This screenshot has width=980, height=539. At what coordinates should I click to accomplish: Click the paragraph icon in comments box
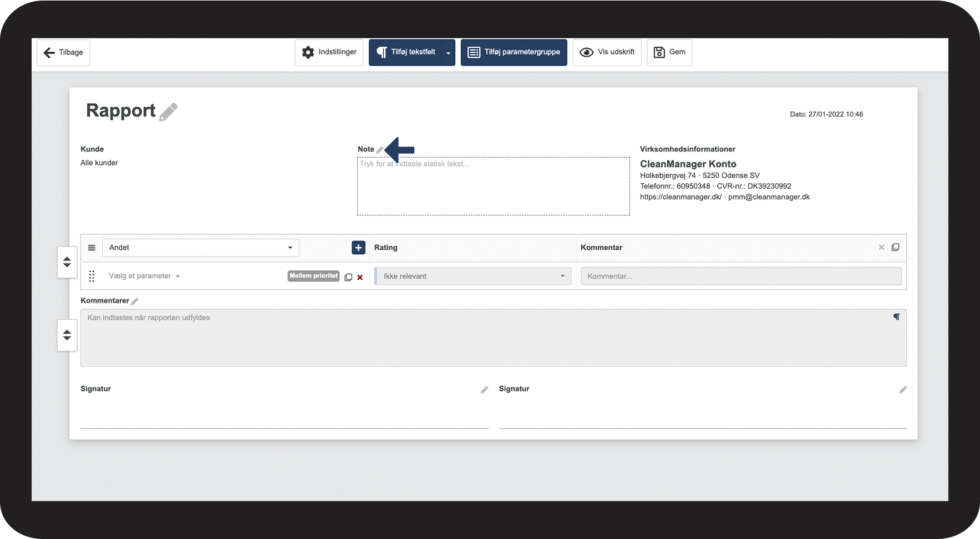coord(896,317)
